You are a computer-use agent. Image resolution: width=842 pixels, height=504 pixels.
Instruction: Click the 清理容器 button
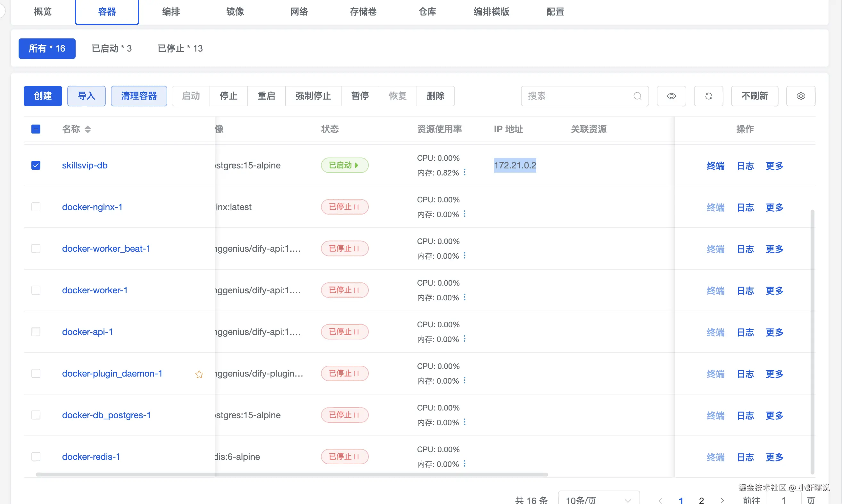click(x=139, y=96)
